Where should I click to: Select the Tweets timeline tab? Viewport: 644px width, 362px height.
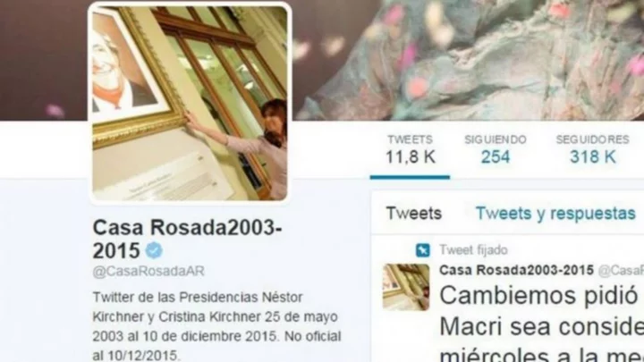pos(413,214)
